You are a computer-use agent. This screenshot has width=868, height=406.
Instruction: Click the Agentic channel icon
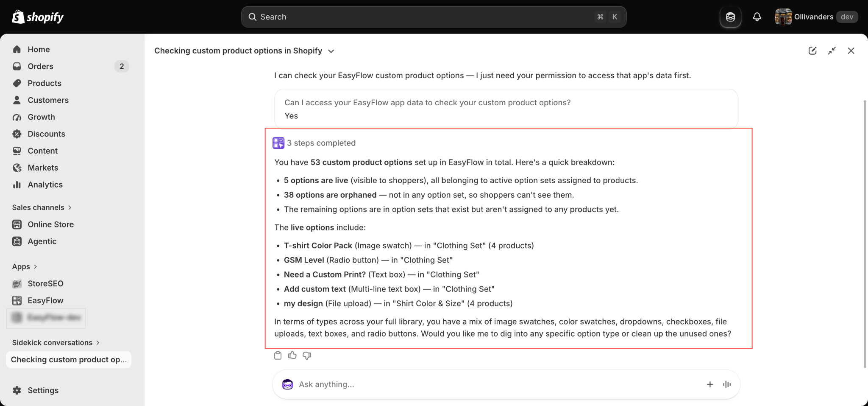click(x=17, y=241)
